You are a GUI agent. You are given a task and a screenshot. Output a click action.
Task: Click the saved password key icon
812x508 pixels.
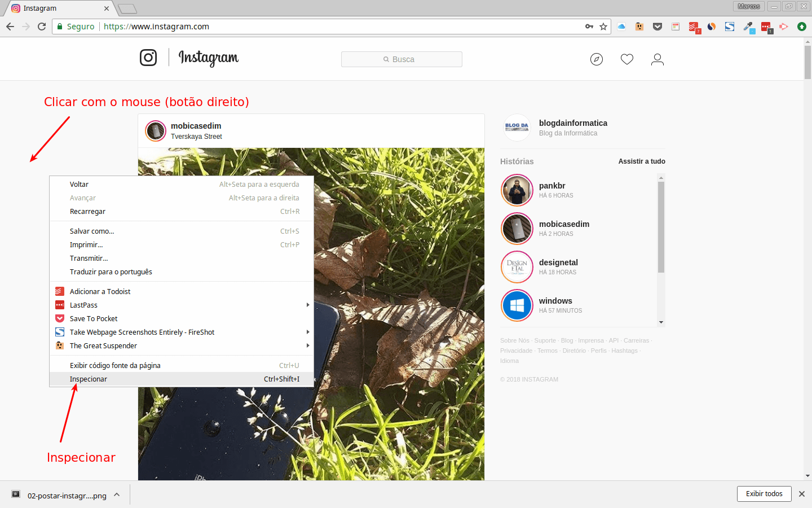pos(589,27)
